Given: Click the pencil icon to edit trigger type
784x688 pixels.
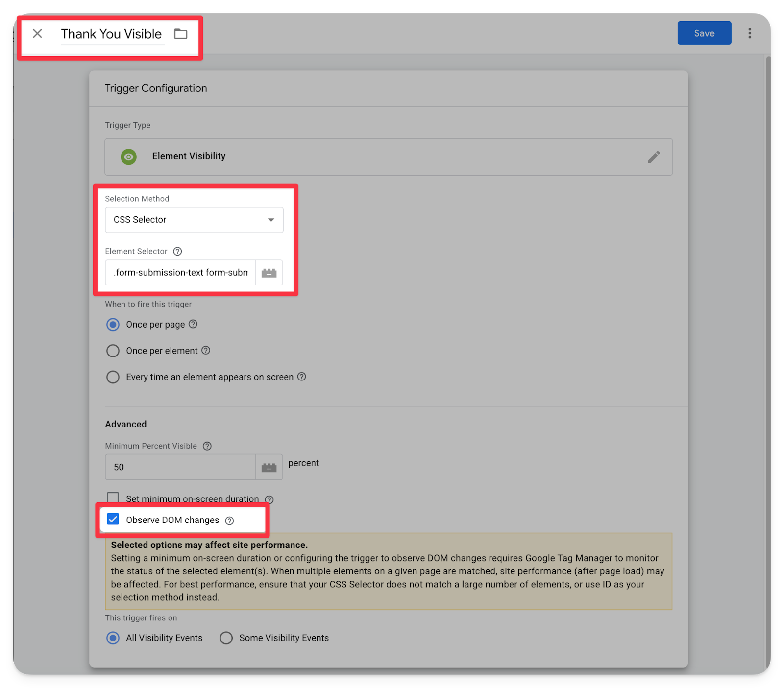Looking at the screenshot, I should tap(654, 157).
